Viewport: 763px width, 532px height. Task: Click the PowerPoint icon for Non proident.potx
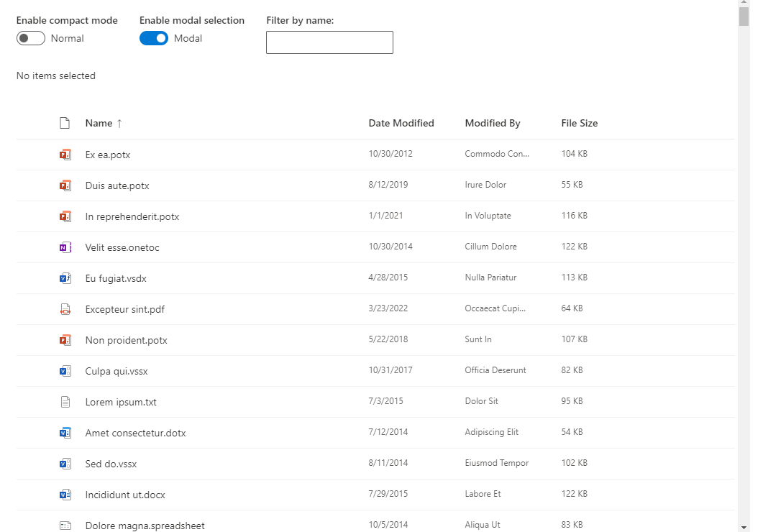(65, 340)
